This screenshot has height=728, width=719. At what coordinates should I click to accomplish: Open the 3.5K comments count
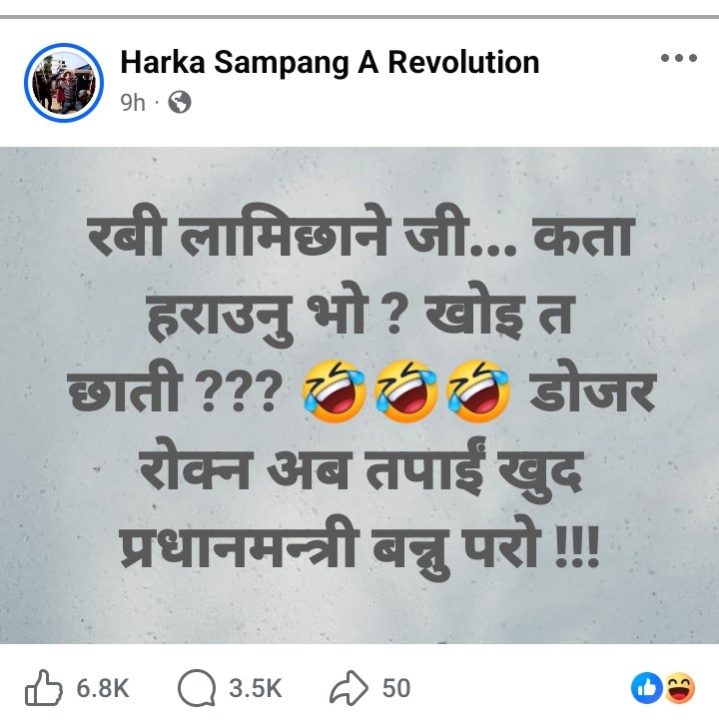[256, 688]
